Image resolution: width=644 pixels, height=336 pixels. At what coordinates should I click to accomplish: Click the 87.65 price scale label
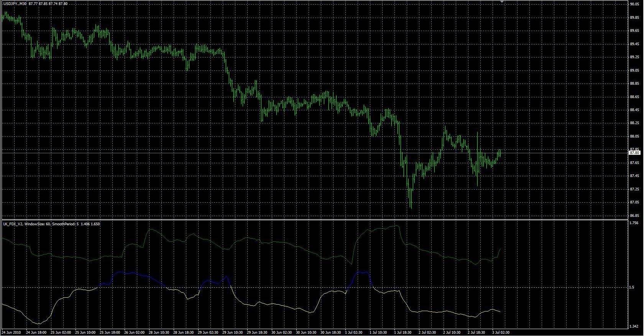(634, 163)
